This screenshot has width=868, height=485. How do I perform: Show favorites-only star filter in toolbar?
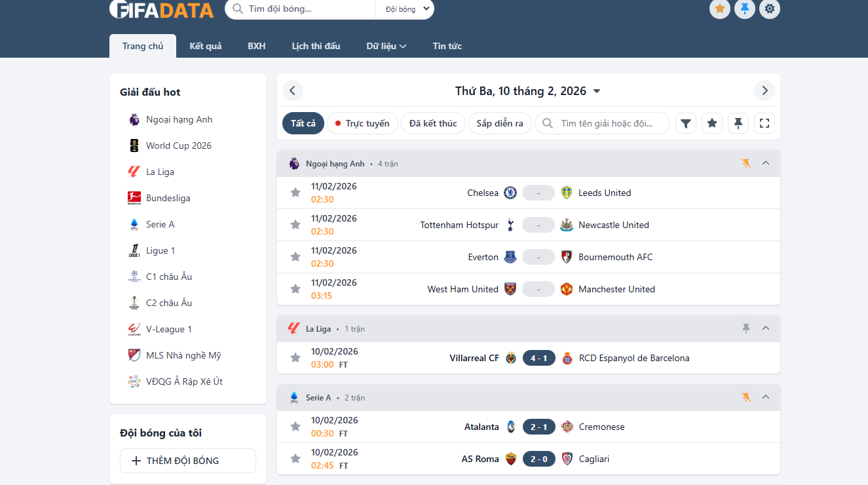[712, 123]
